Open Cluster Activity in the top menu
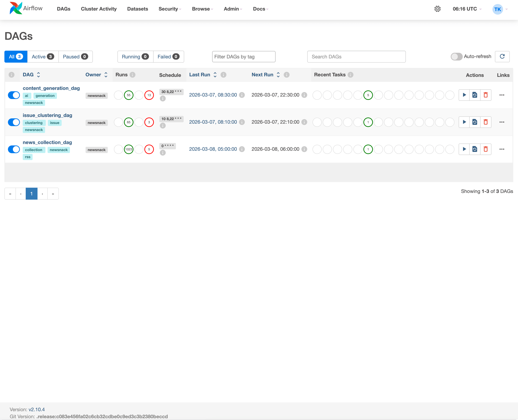Viewport: 518px width, 420px height. pos(99,9)
